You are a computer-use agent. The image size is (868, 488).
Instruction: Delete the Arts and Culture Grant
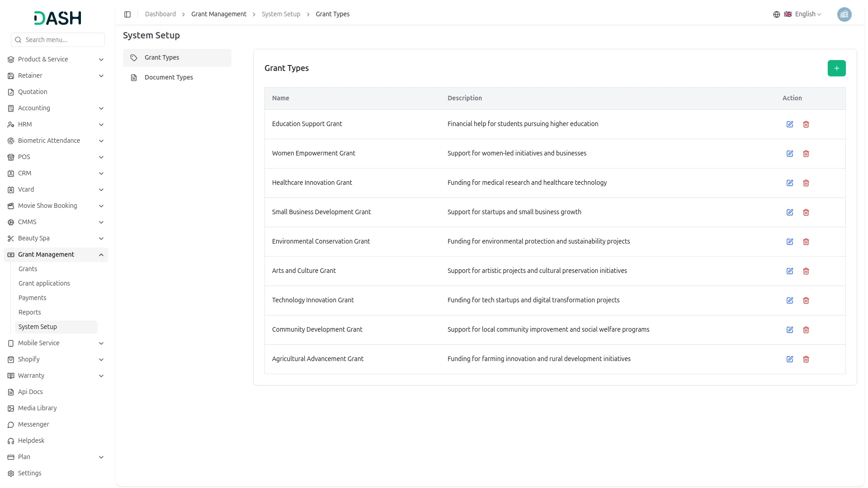click(806, 271)
